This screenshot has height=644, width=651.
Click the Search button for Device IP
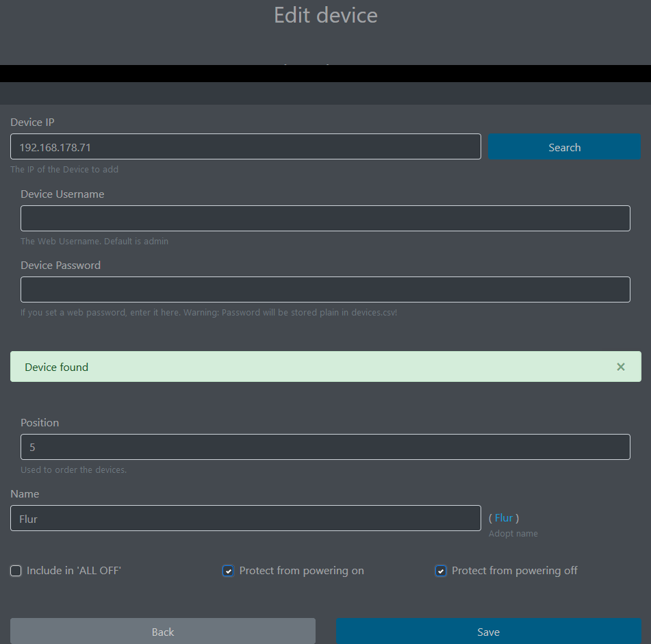click(564, 146)
